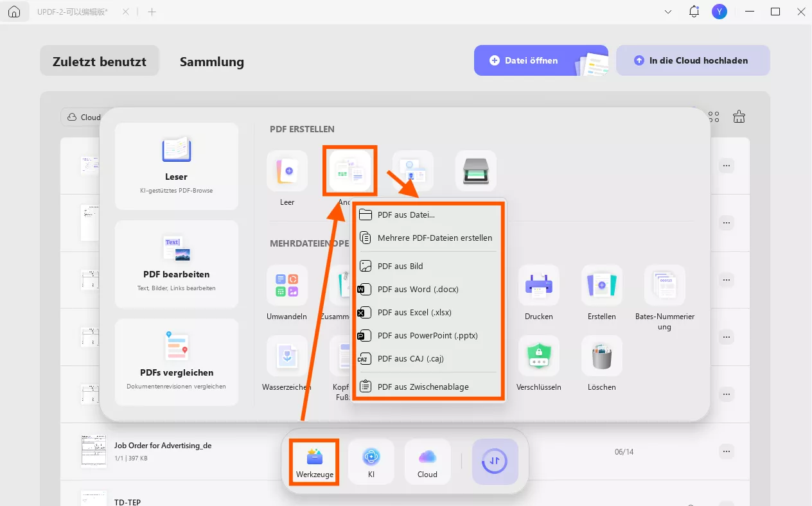Expand the title bar dropdown chevron
812x506 pixels.
(668, 12)
